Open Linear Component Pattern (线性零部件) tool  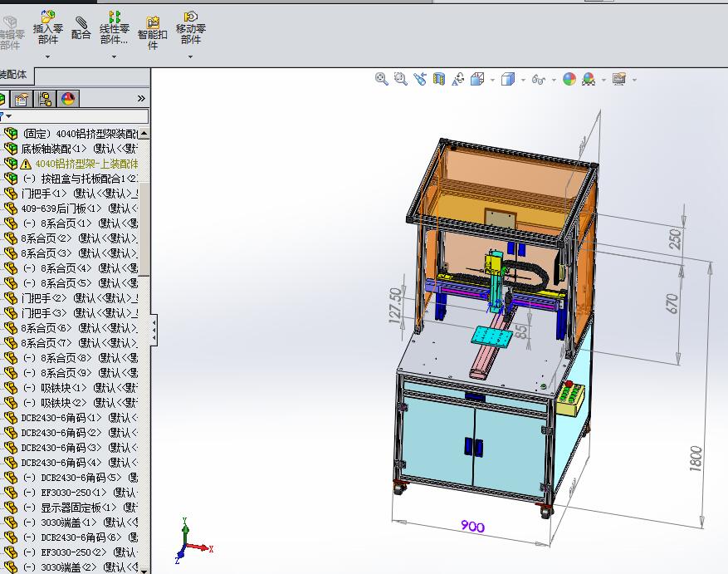(115, 28)
